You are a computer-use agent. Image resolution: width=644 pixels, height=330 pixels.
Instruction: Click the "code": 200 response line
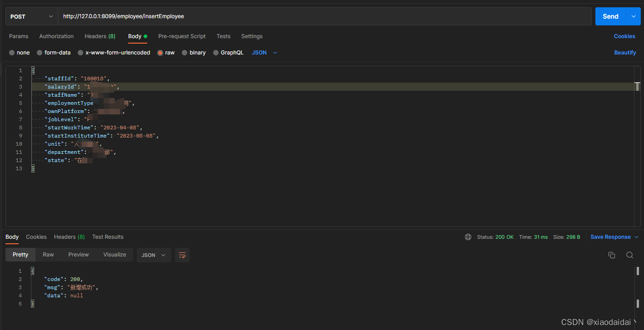click(x=64, y=279)
